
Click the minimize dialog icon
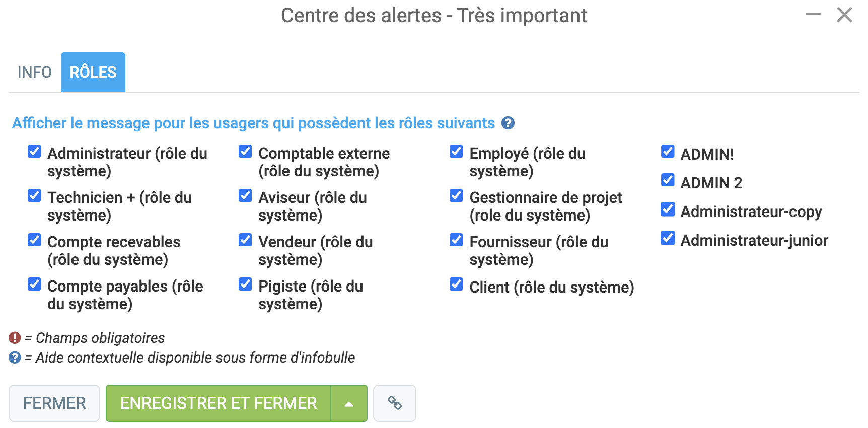[x=813, y=14]
